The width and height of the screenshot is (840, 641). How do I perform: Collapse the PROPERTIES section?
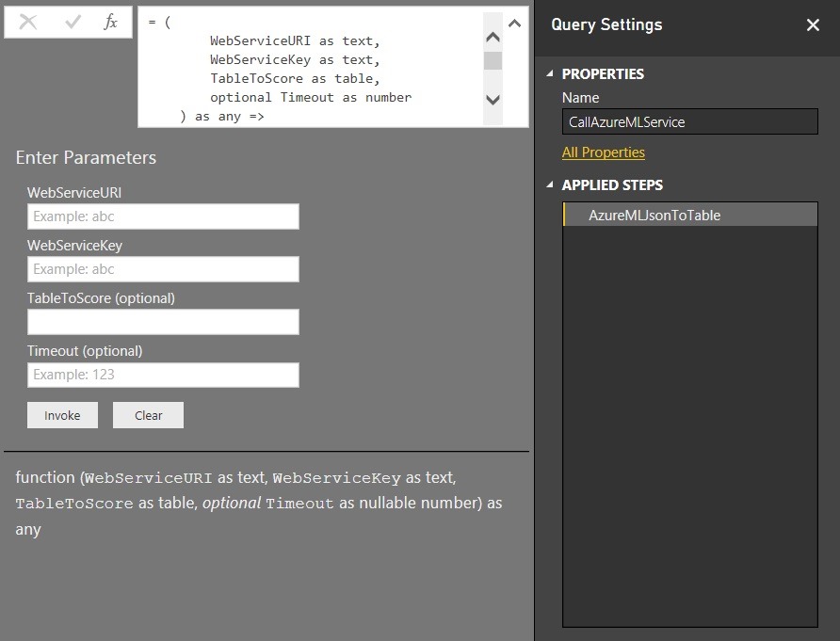[550, 74]
